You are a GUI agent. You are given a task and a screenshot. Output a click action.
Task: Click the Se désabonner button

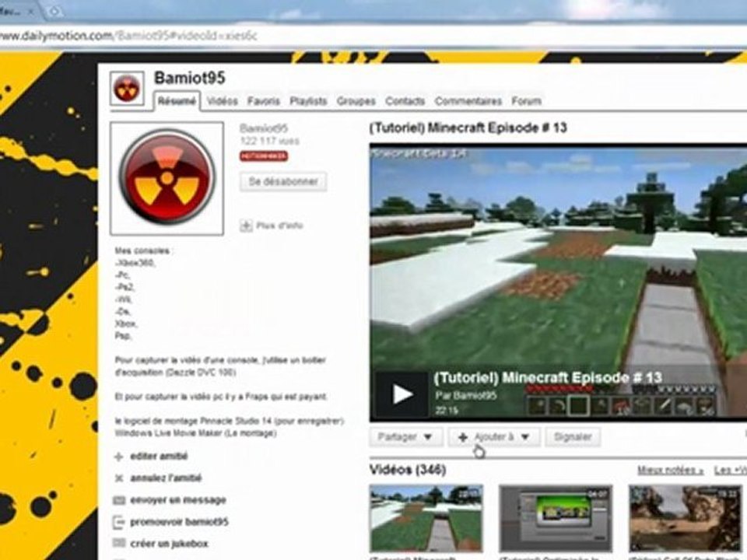283,181
